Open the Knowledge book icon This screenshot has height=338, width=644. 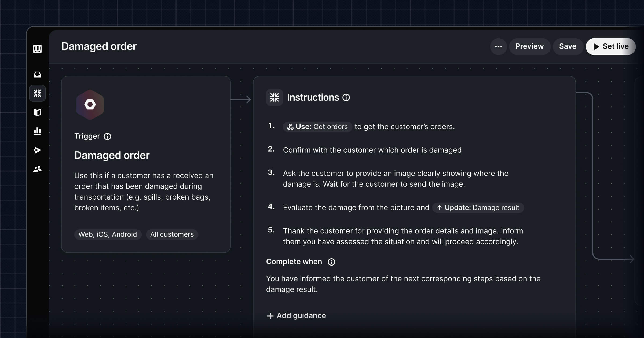(x=37, y=112)
